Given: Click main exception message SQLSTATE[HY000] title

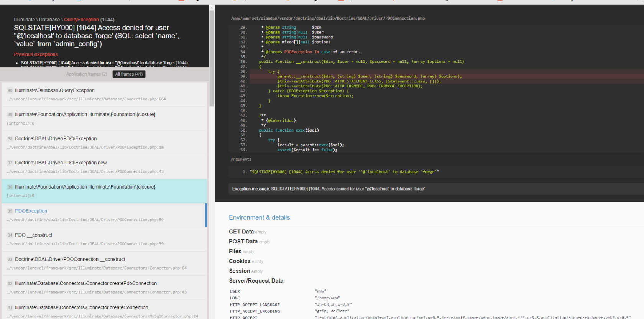Looking at the screenshot, I should coord(97,36).
